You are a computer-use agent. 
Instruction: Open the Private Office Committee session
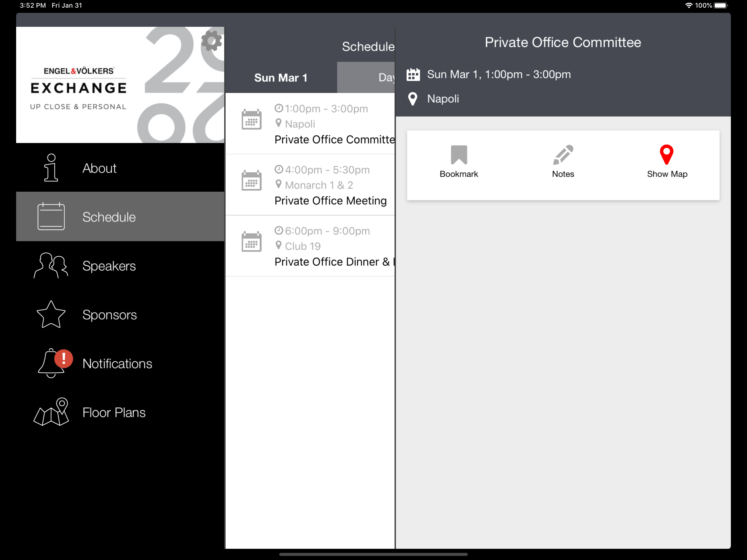coord(310,124)
